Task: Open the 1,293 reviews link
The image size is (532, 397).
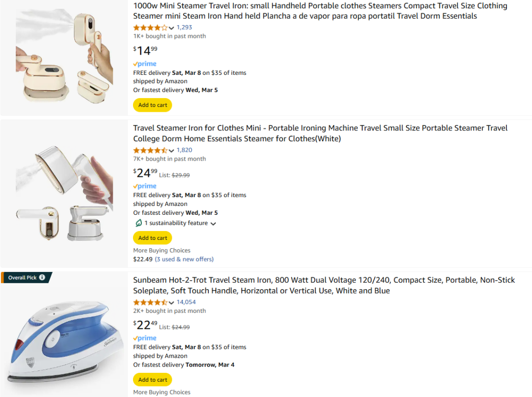Action: point(184,28)
